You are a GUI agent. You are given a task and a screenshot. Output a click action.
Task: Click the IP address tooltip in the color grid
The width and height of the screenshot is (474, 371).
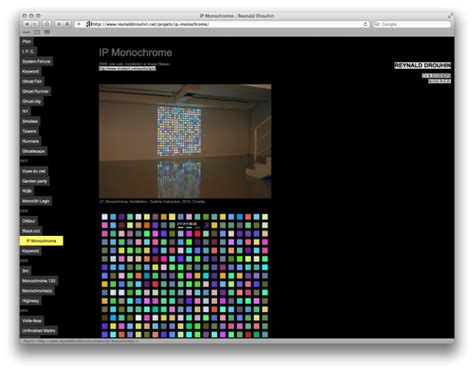point(187,224)
